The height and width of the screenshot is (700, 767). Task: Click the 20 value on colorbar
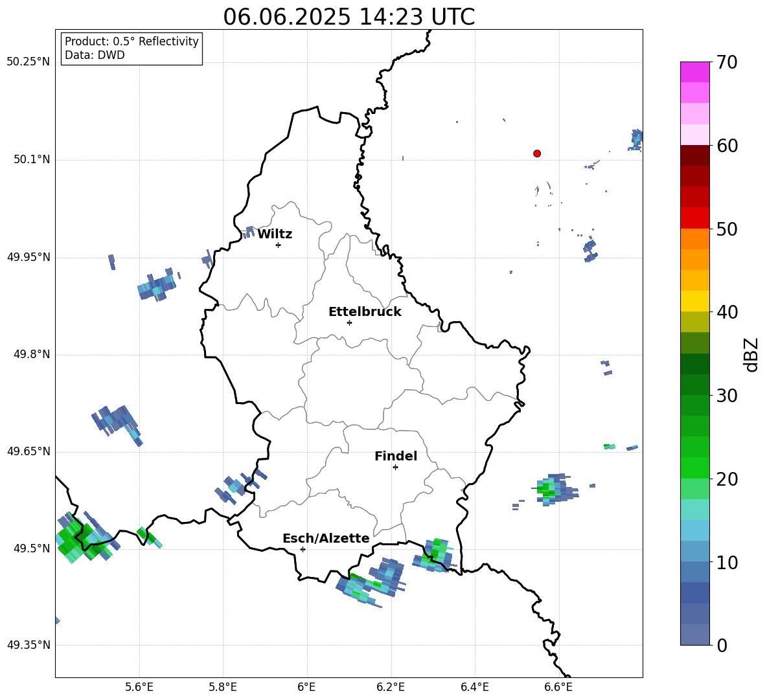pos(727,479)
